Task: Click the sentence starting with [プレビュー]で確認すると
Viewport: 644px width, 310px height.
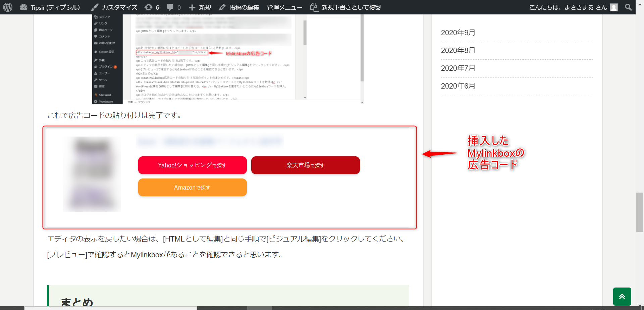Action: click(166, 255)
